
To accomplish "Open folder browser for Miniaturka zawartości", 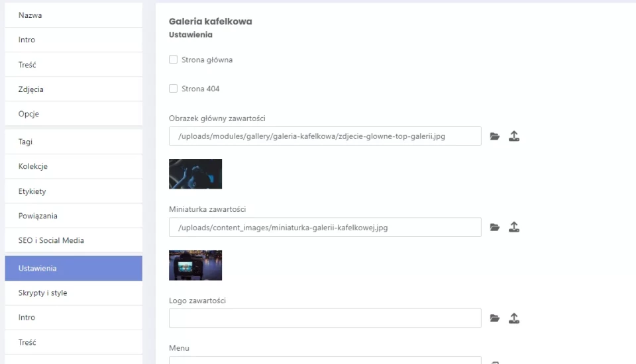I will click(494, 227).
